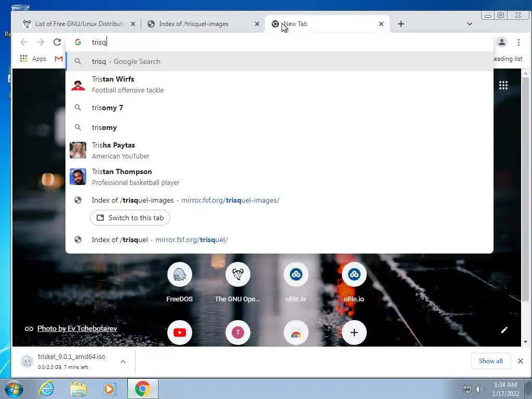This screenshot has height=399, width=532.
Task: Select 'trisq - Google Search' suggestion
Action: (x=279, y=61)
